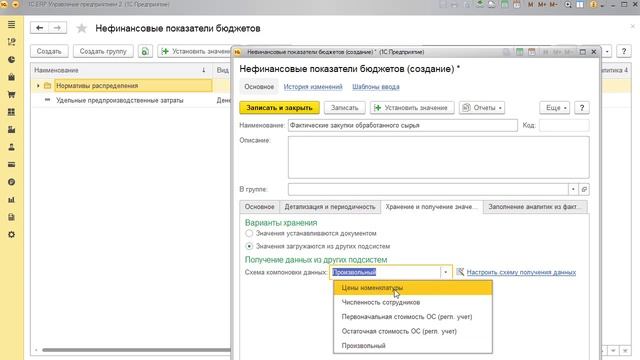Image resolution: width=640 pixels, height=360 pixels.
Task: Switch to the lower Основное tab
Action: [x=259, y=207]
